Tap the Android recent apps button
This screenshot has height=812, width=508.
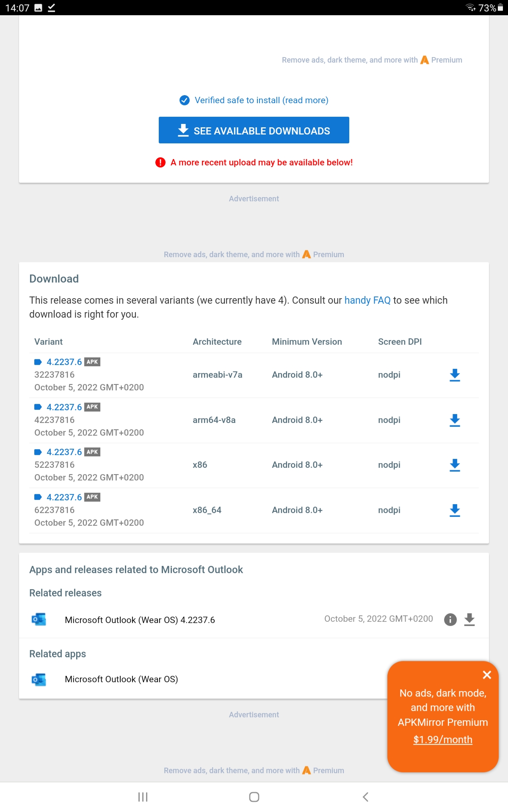pos(143,797)
